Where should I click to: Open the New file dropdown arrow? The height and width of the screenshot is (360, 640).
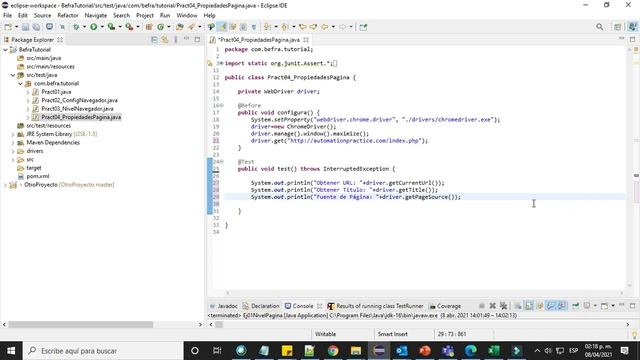tap(16, 27)
